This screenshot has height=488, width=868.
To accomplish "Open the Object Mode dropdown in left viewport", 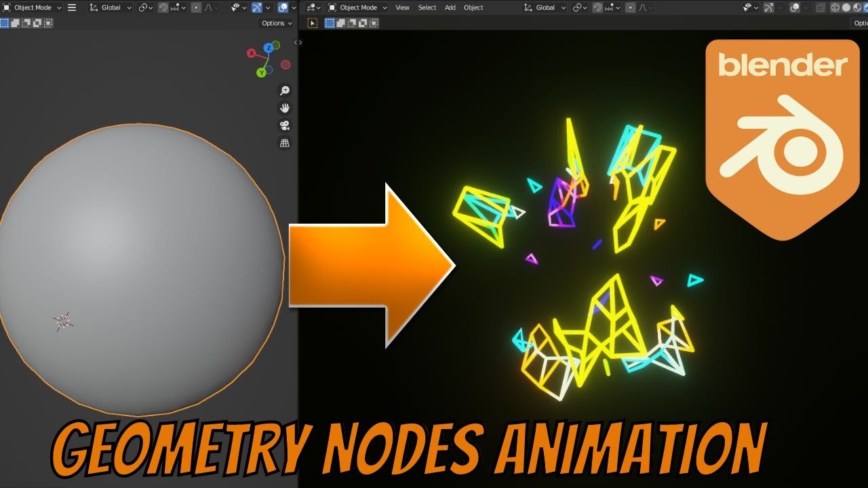I will click(x=32, y=7).
